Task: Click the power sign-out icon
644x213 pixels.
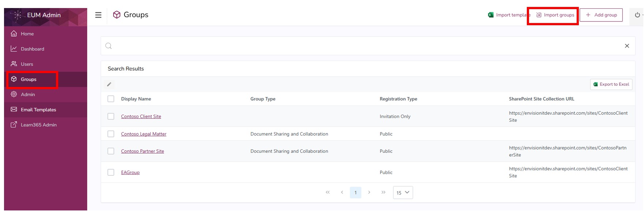Action: point(637,15)
